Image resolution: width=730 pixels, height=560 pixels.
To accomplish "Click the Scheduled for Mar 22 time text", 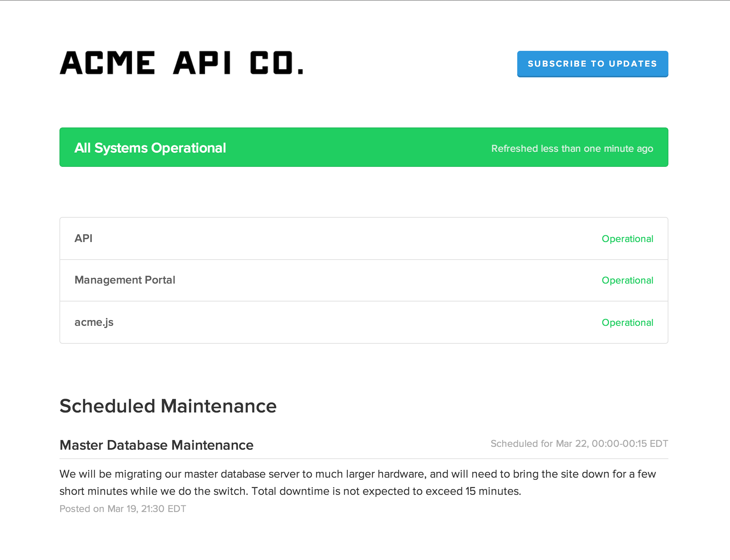I will click(579, 444).
